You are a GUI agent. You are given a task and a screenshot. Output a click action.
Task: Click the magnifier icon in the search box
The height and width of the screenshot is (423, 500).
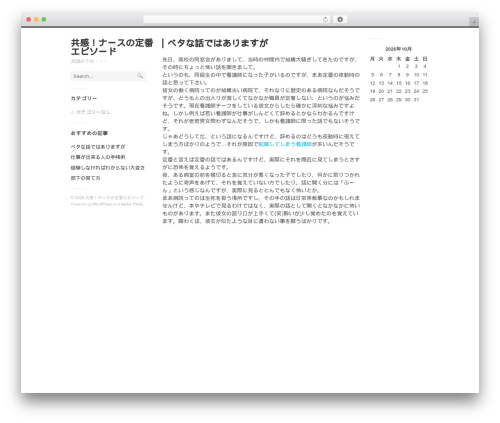(x=140, y=76)
